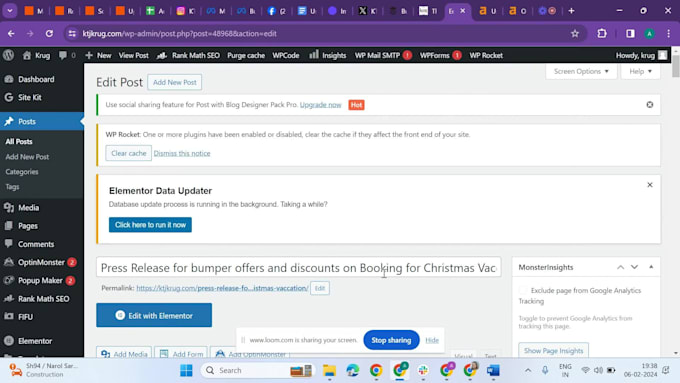Open Howdy, krug account menu
Screen dimensions: 680x383
(641, 56)
